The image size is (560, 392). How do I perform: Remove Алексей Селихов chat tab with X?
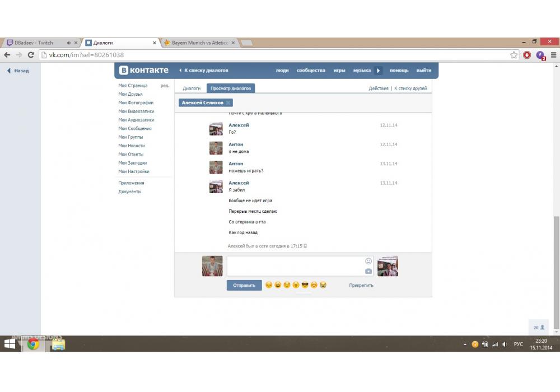[x=228, y=103]
